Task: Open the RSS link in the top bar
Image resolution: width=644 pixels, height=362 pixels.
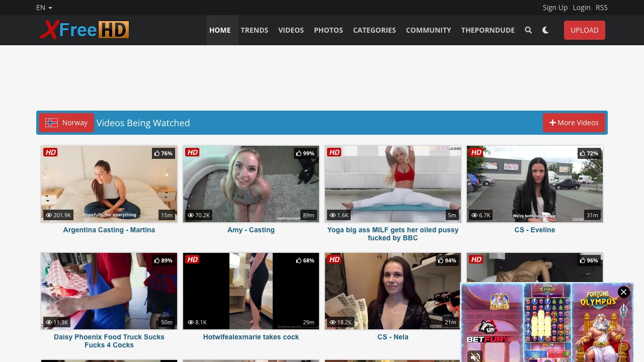Action: click(602, 8)
